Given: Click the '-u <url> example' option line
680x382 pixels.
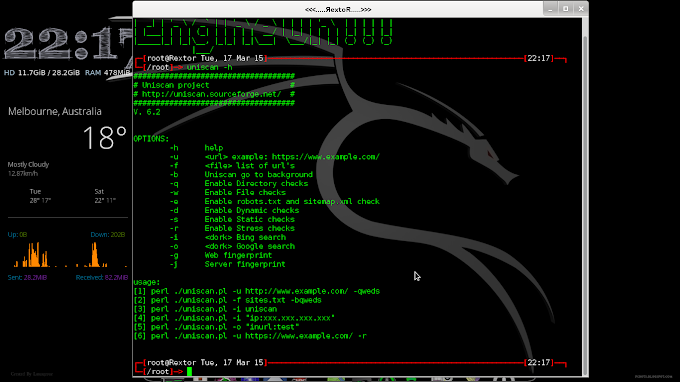Looking at the screenshot, I should tap(275, 157).
